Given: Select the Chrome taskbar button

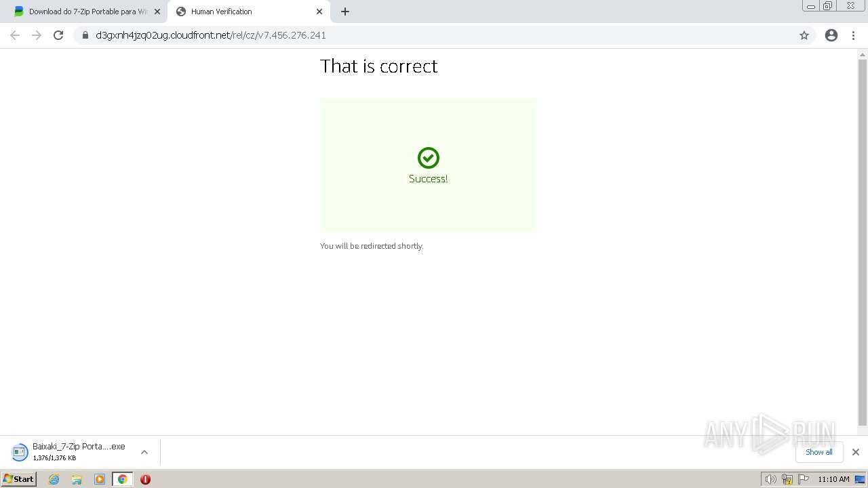Looking at the screenshot, I should pyautogui.click(x=123, y=479).
